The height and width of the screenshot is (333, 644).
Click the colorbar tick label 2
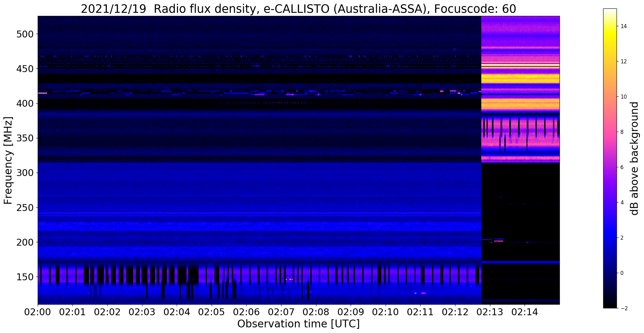(622, 238)
